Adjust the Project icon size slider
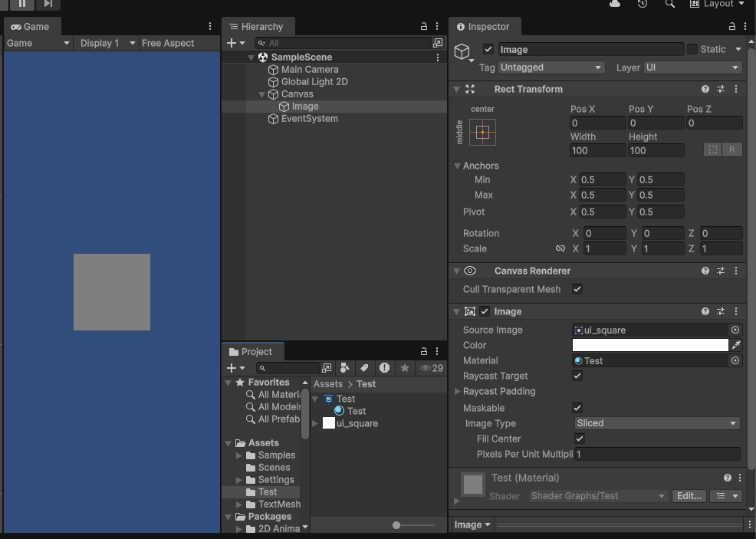Viewport: 756px width, 539px height. click(396, 525)
